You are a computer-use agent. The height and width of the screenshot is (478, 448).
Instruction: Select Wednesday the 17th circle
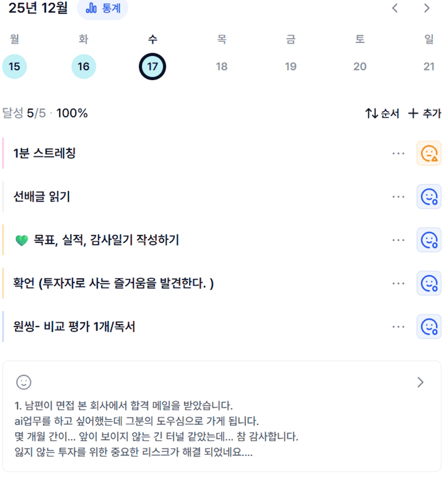click(x=152, y=67)
